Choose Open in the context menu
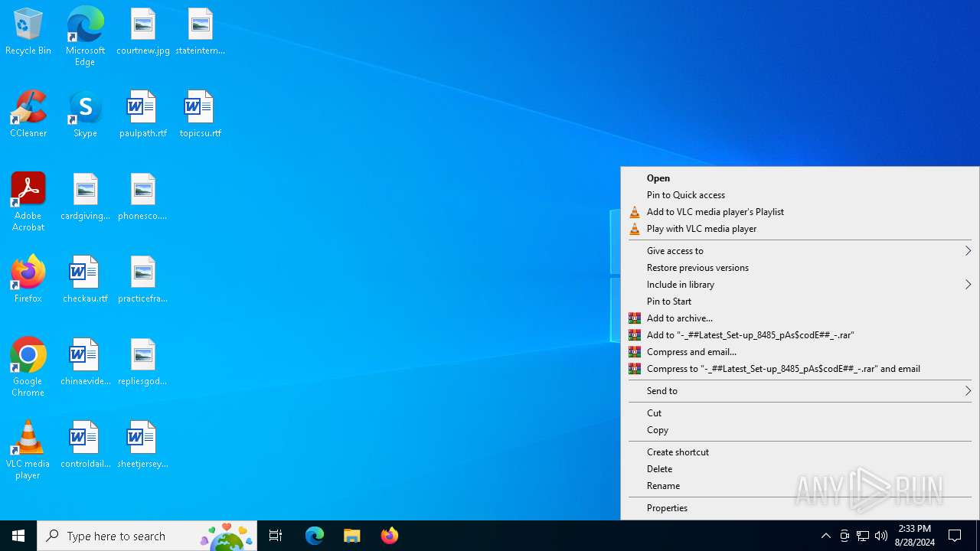 [x=800, y=178]
